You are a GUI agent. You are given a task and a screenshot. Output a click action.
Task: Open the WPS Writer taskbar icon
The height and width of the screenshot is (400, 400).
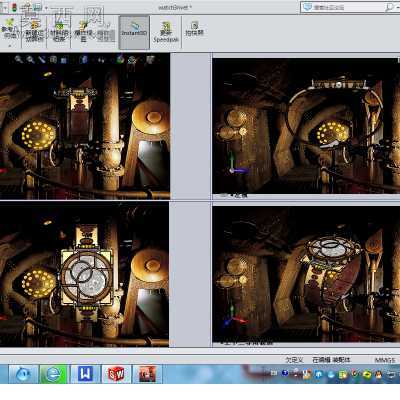click(85, 374)
